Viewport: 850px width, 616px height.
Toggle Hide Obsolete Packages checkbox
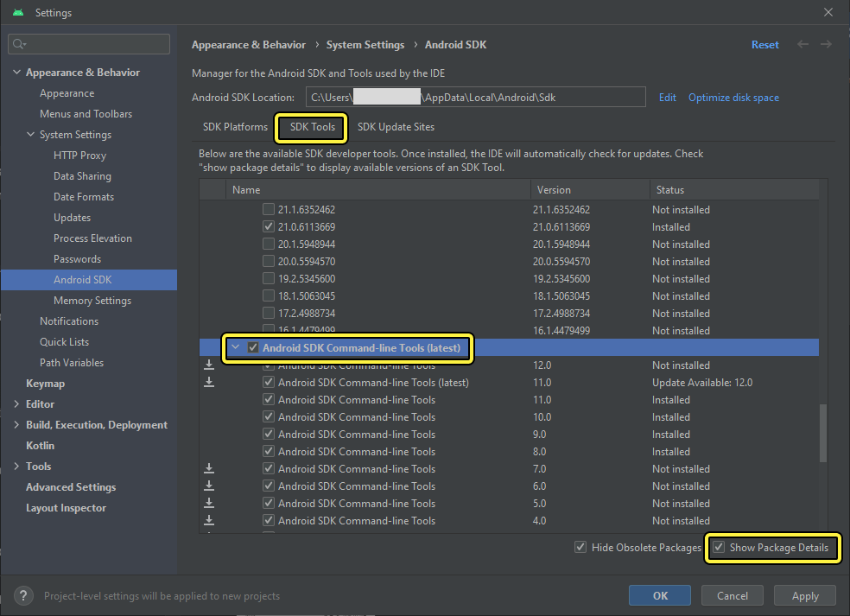coord(580,547)
